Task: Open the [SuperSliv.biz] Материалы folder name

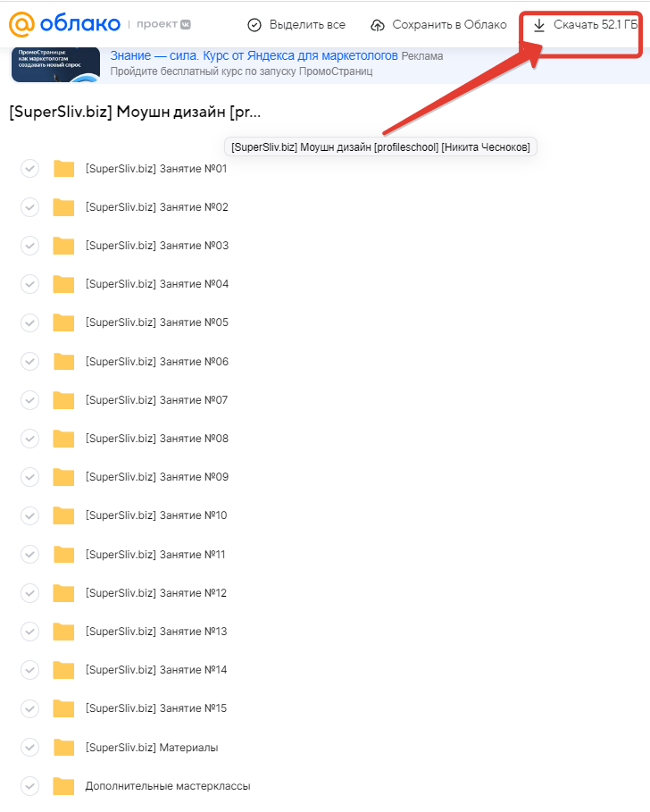Action: coord(152,748)
